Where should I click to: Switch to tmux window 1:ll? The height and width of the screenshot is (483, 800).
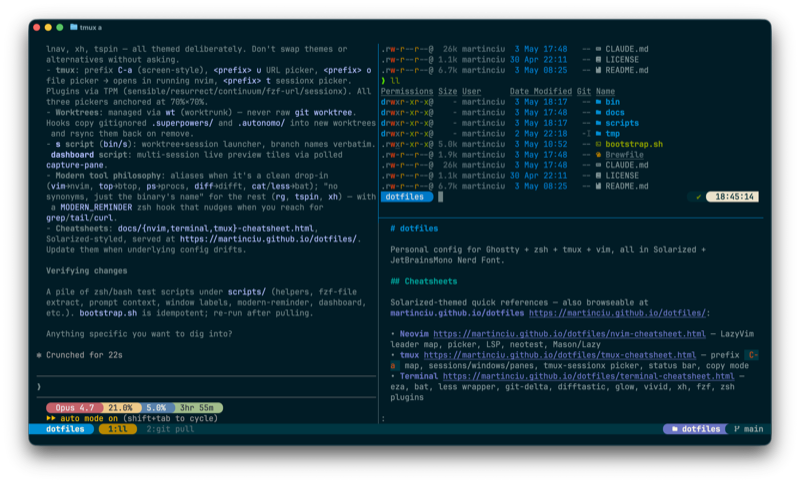(x=118, y=429)
